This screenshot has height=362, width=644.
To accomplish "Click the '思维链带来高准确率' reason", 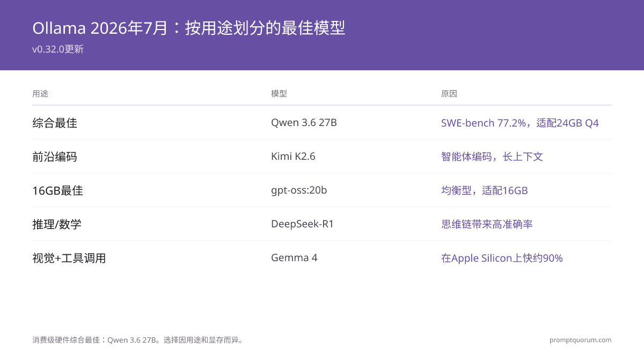I will [487, 224].
